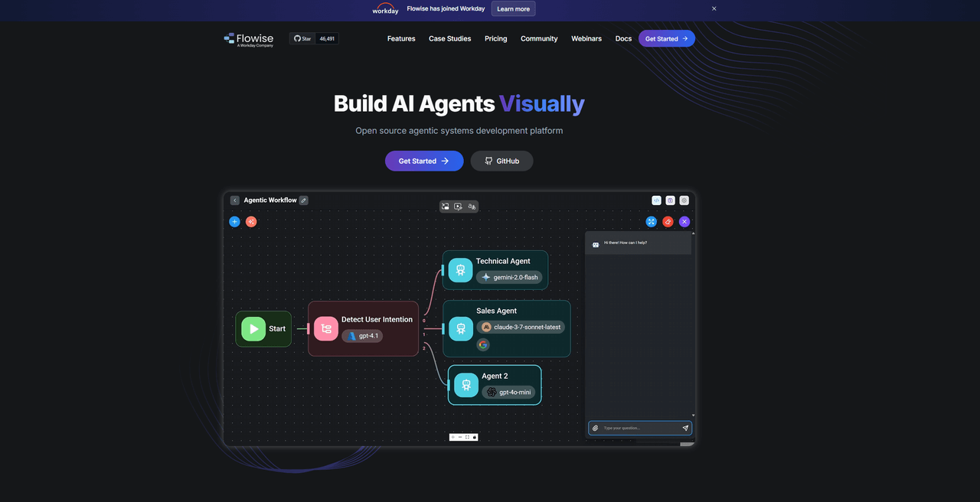The image size is (980, 502).
Task: Select the Agent 2 title
Action: tap(495, 376)
